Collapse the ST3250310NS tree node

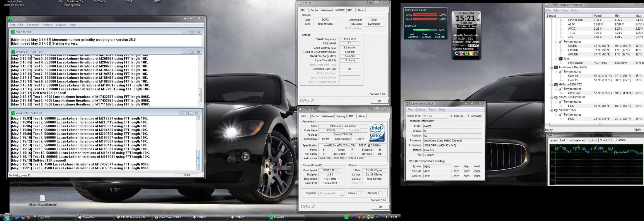tap(552, 110)
